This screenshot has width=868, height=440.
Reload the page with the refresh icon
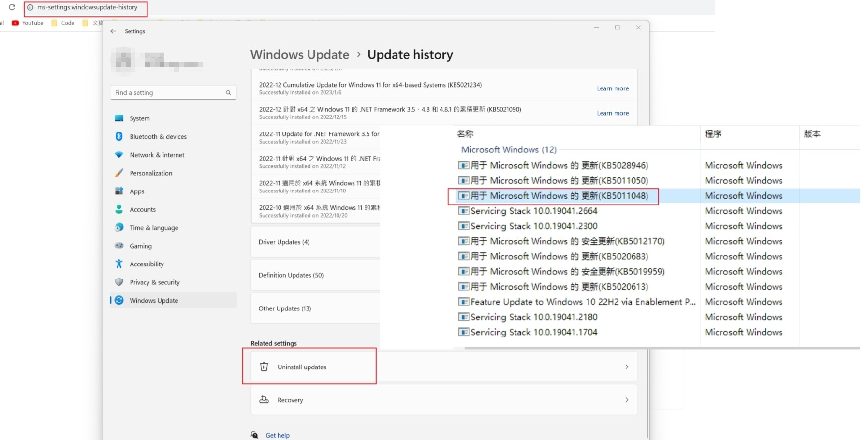click(x=12, y=7)
